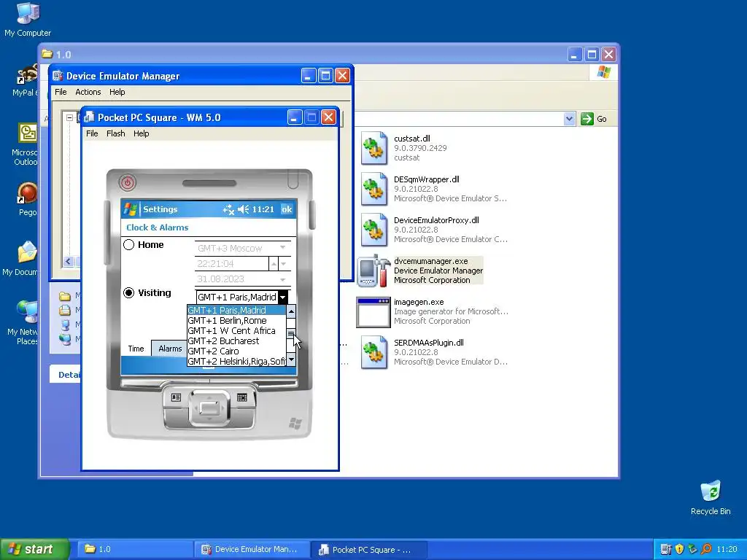
Task: Select the SERDMAAsPlugin.dll file icon
Action: 374,352
